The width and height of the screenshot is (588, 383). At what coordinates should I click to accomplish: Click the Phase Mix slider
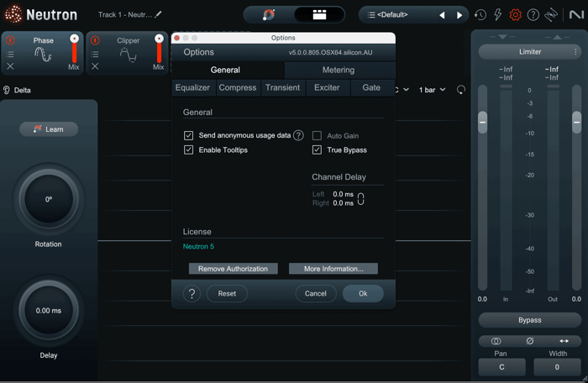click(x=74, y=48)
